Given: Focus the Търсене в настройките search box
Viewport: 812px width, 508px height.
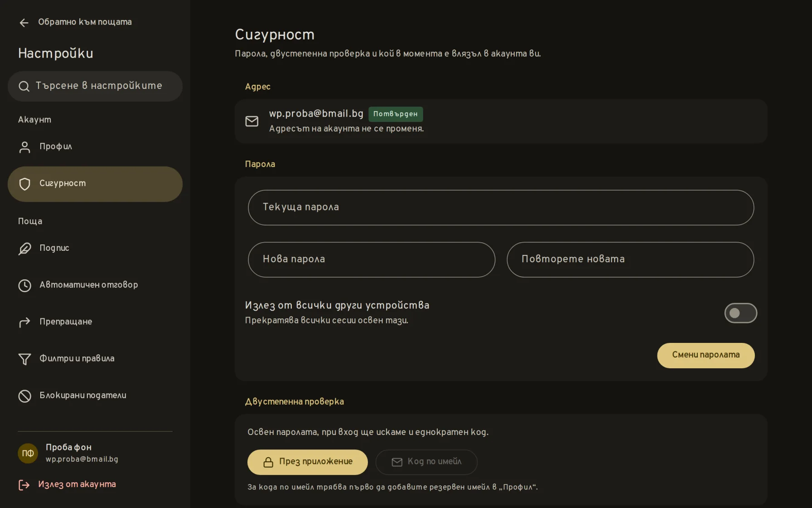Looking at the screenshot, I should [95, 86].
